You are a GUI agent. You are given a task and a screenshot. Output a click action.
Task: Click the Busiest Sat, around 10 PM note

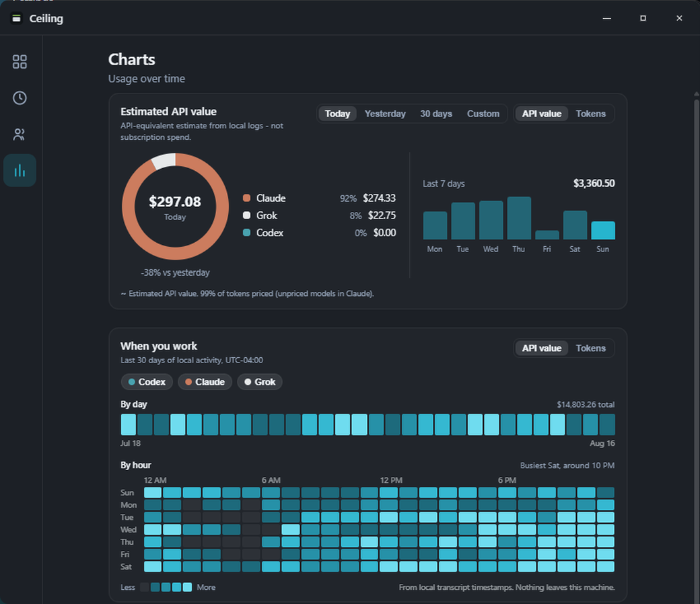click(567, 465)
